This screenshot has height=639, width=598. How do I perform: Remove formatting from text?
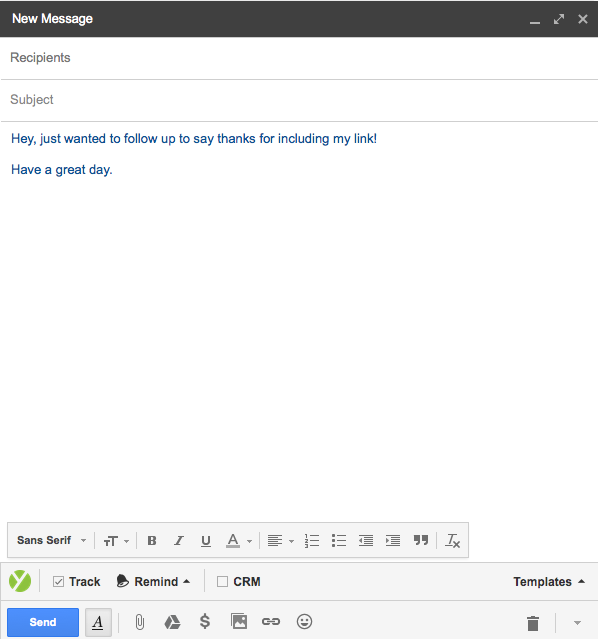[452, 541]
